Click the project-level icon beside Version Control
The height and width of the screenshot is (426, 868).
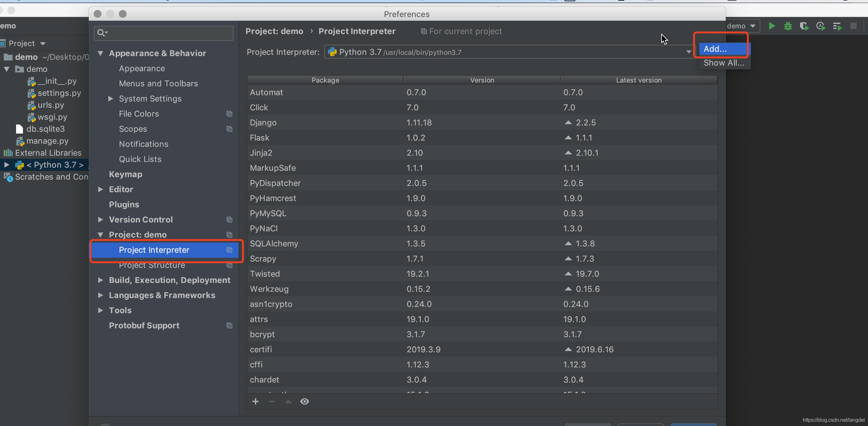tap(229, 220)
